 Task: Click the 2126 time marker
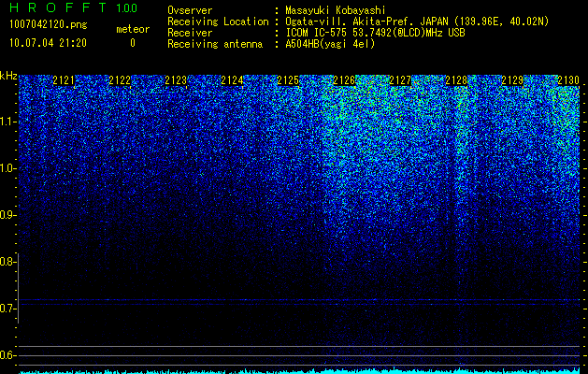point(344,80)
